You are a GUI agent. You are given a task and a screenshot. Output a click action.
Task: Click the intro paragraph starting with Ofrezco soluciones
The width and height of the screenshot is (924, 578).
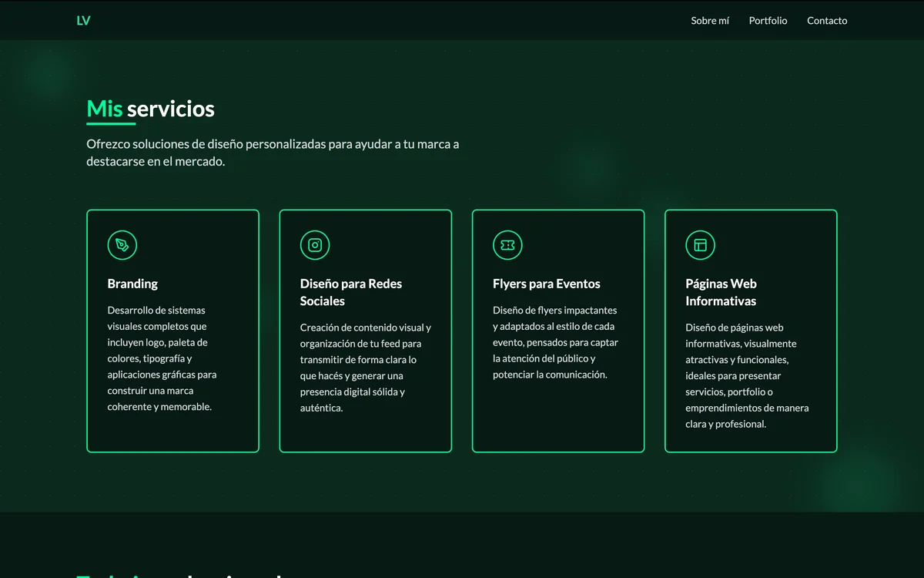273,153
